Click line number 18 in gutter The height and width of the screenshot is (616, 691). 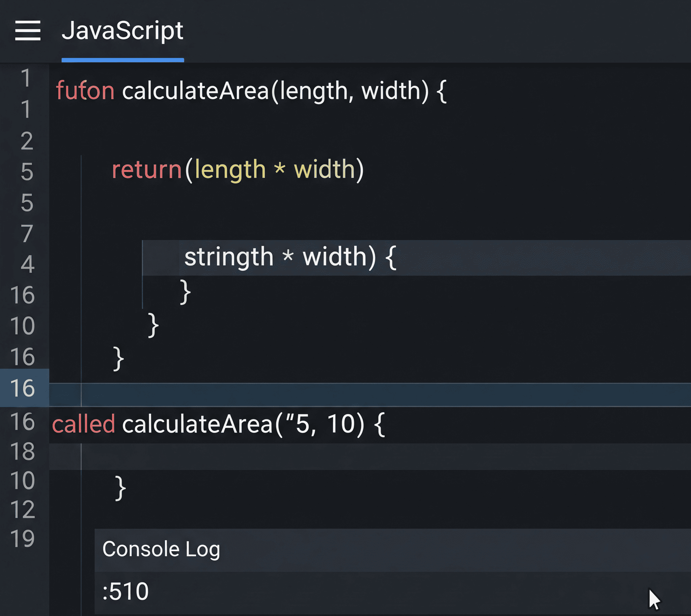pyautogui.click(x=22, y=451)
